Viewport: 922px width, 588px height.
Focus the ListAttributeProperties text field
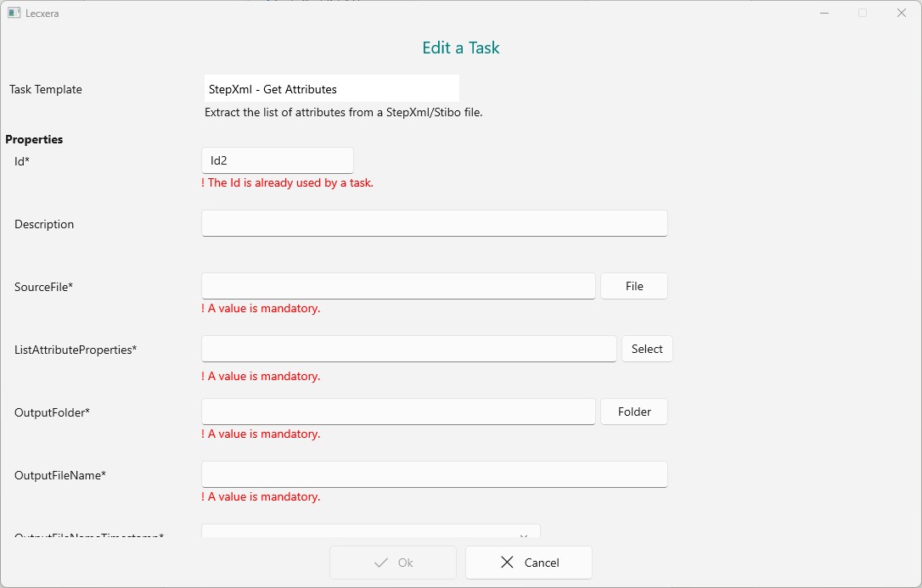point(408,349)
